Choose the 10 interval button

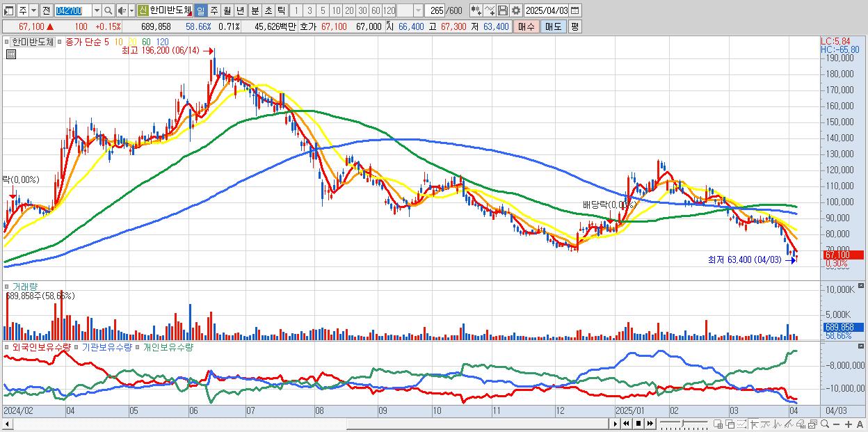336,10
